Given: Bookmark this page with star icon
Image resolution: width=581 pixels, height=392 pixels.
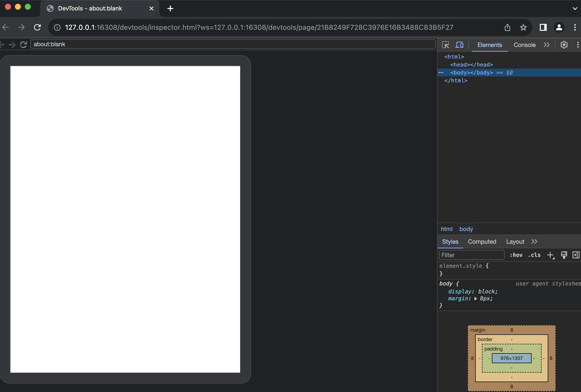Looking at the screenshot, I should pos(523,28).
